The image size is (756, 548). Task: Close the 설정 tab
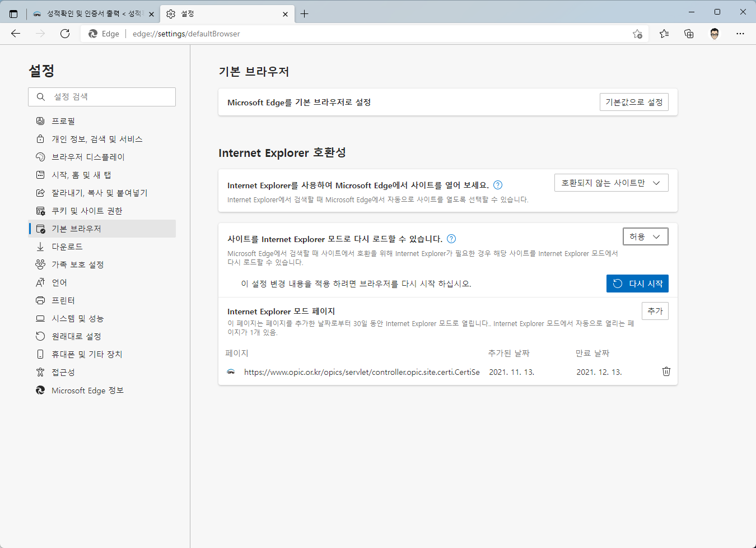(x=285, y=14)
